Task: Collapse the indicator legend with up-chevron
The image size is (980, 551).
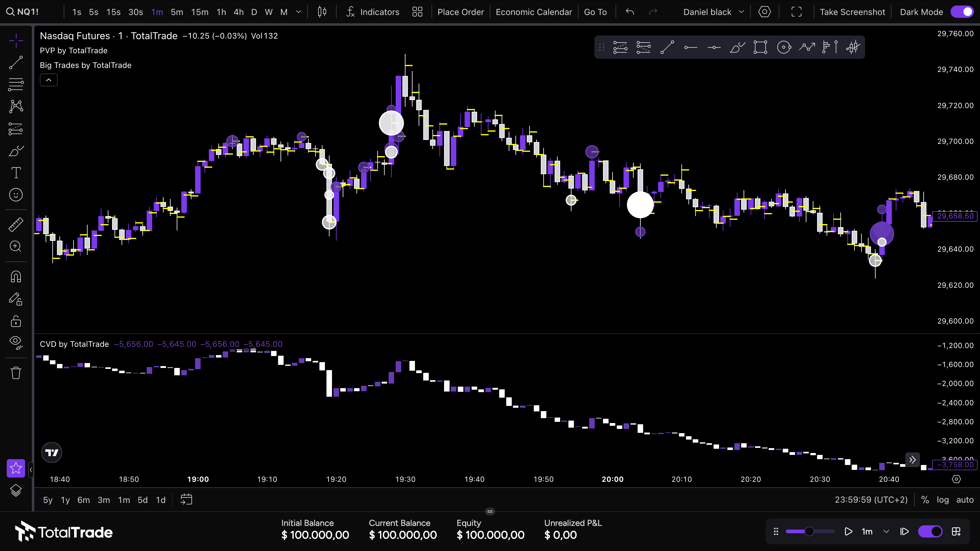Action: click(x=49, y=80)
